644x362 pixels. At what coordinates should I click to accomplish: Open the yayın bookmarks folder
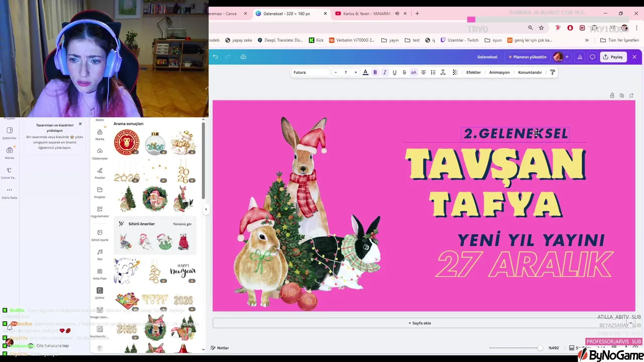click(x=390, y=40)
